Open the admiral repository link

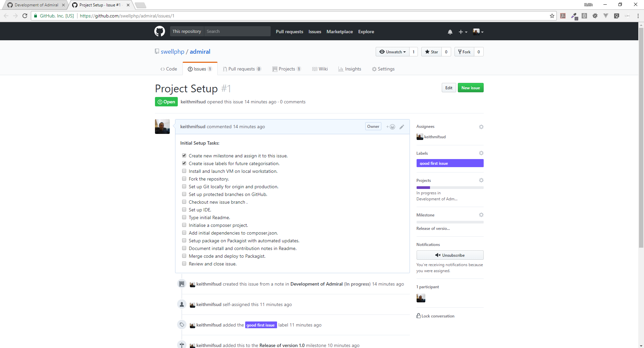(x=200, y=51)
